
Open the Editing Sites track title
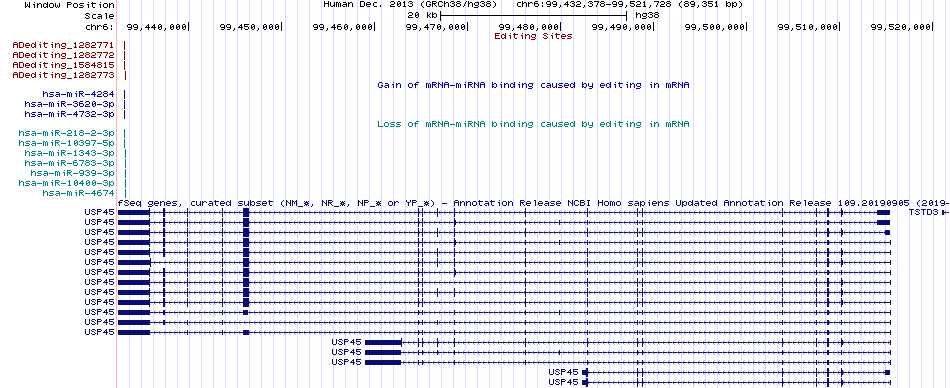[533, 36]
